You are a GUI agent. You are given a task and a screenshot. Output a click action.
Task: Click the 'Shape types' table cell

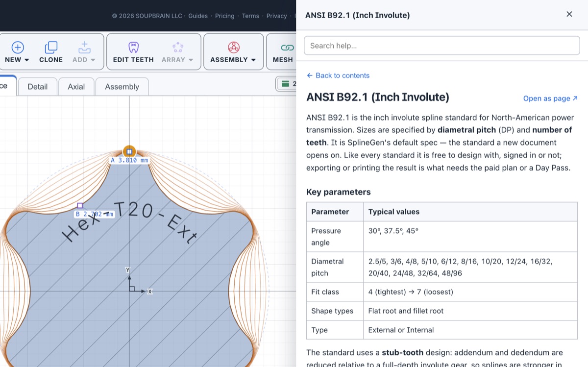click(x=335, y=311)
